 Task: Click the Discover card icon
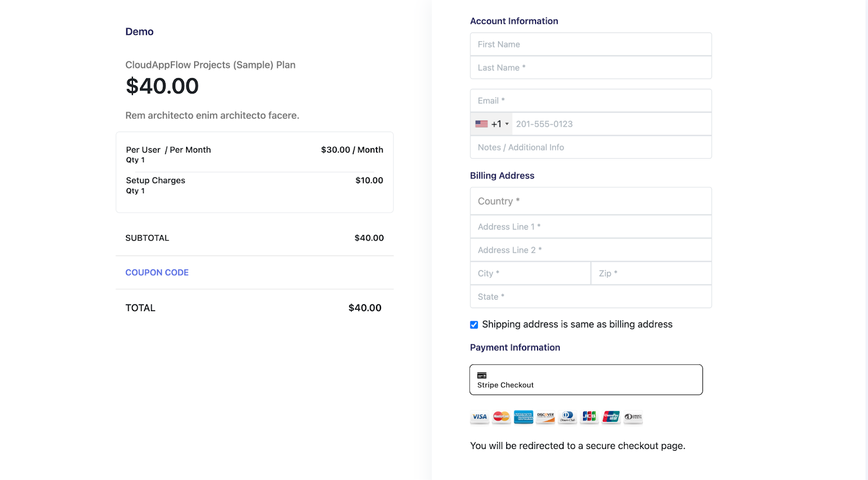click(545, 417)
